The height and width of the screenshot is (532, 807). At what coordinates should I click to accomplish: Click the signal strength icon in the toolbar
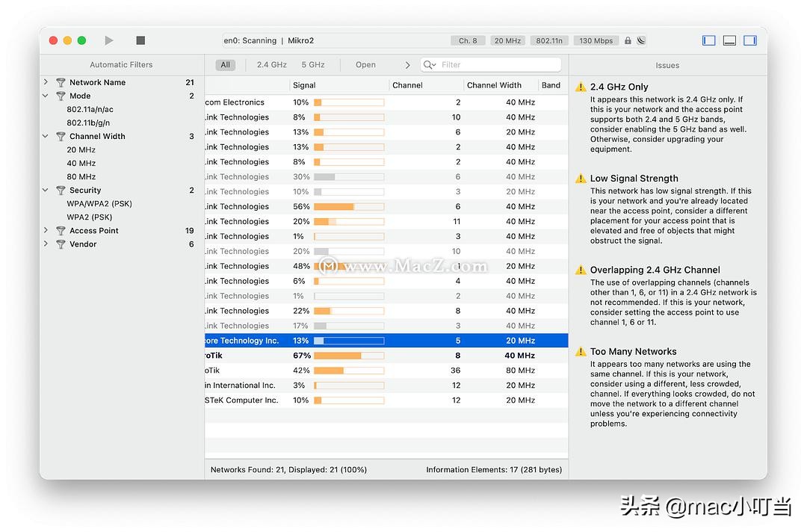coord(640,40)
